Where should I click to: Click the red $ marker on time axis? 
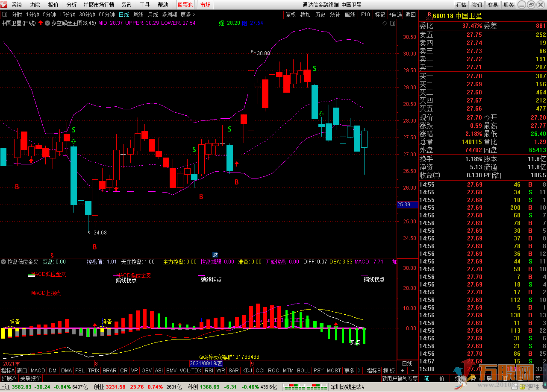tap(52, 255)
